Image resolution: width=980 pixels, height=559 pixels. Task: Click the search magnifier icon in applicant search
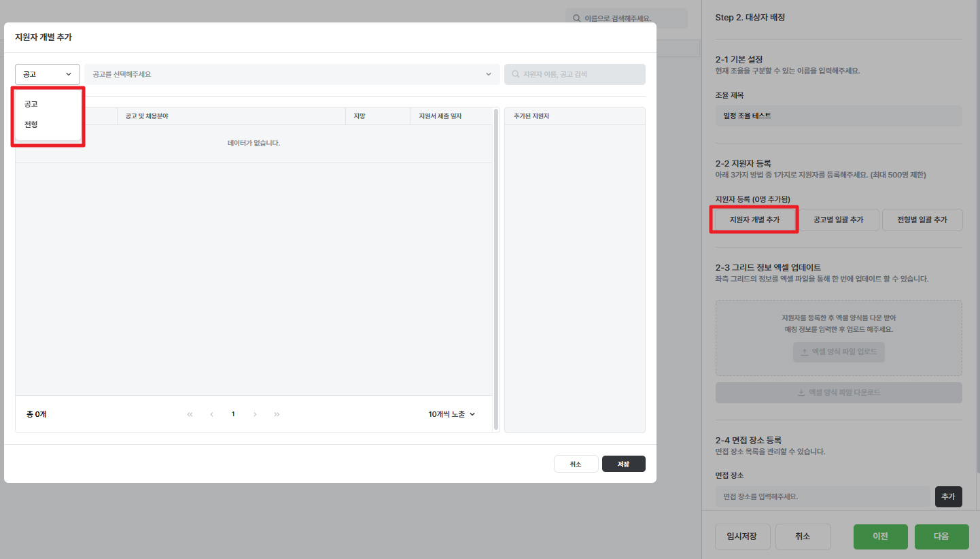click(x=516, y=74)
